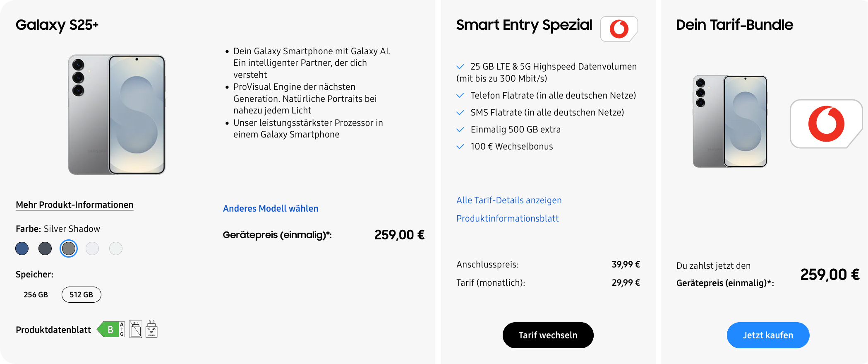Click the large Vodafone SIM logo in bundle

point(826,124)
